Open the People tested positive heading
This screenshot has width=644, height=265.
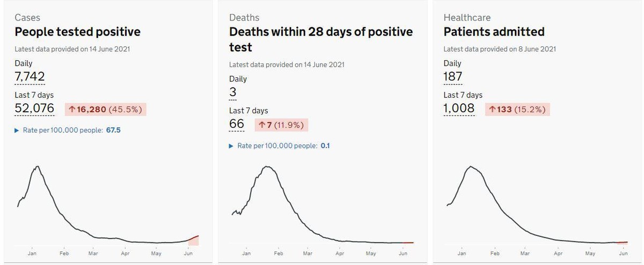(x=77, y=32)
